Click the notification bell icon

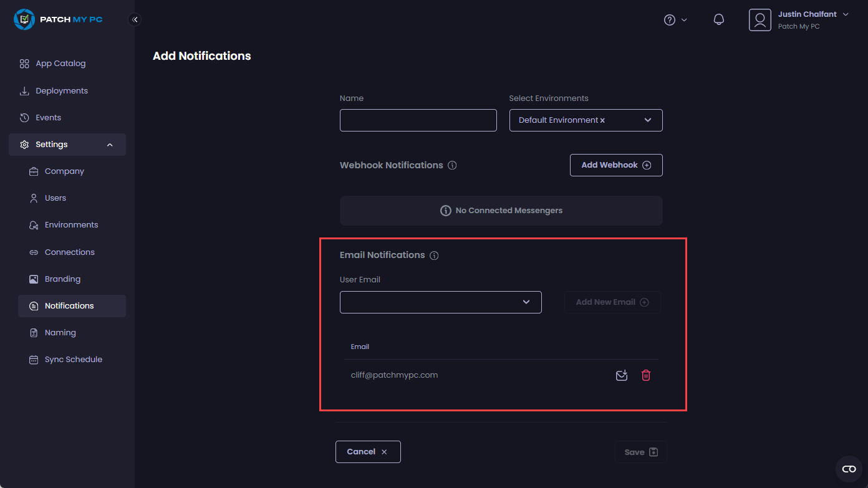point(718,20)
